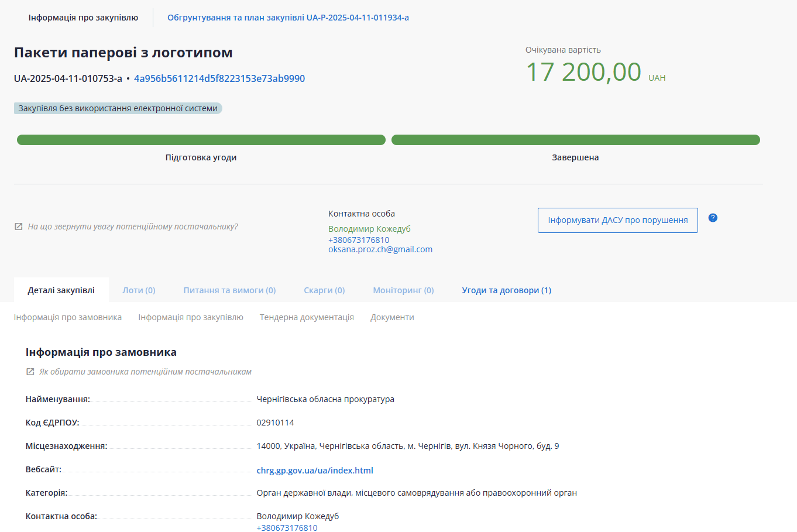Click contact email oksana.proz.ch@gmail.com

coord(380,249)
